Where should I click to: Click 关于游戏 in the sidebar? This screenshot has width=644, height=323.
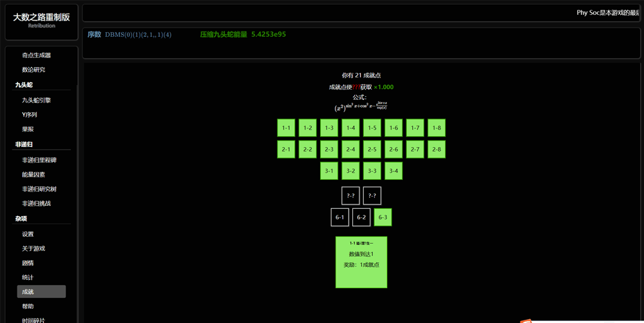pyautogui.click(x=33, y=248)
